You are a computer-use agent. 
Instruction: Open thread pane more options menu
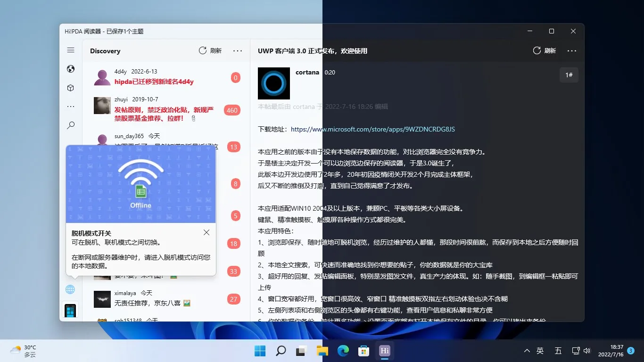[x=572, y=50]
